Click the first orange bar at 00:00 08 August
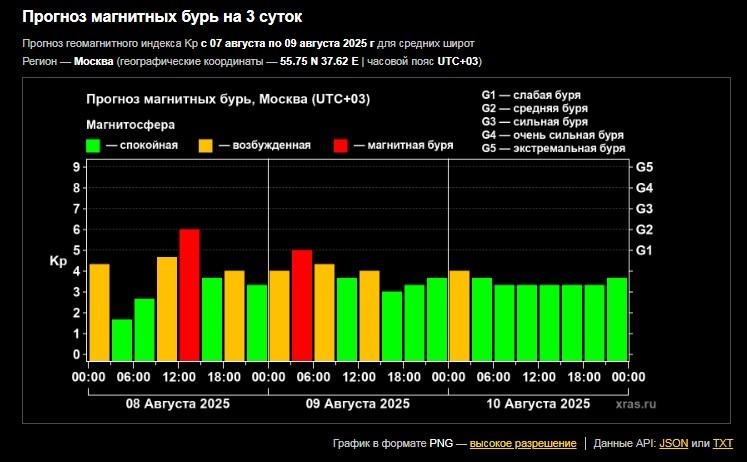 click(x=100, y=312)
